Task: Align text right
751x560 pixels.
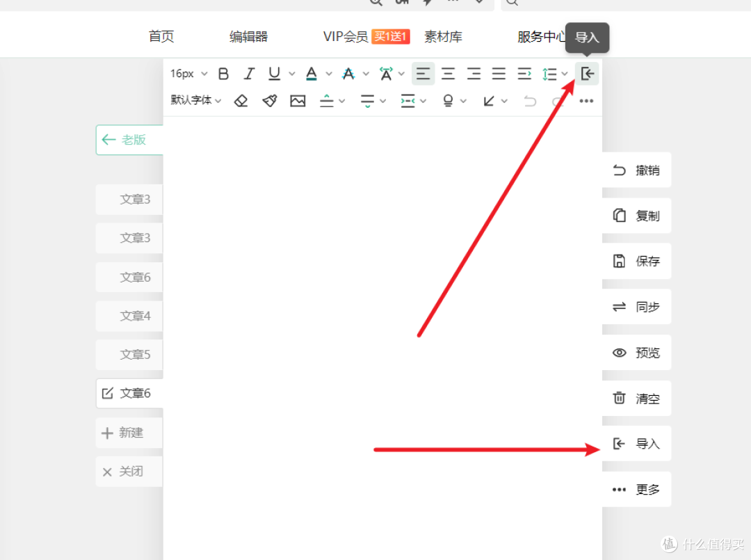Action: (474, 74)
